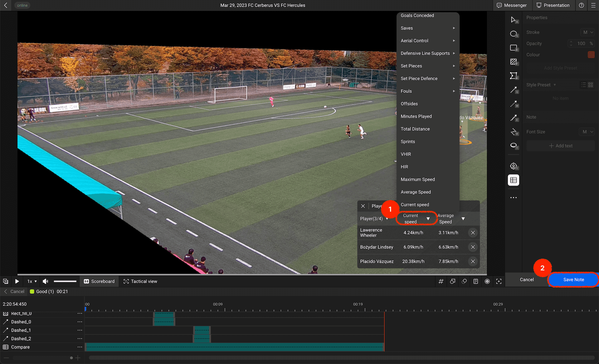Select the rectangle drawing tool
Screen dimensions: 599x364
[513, 48]
